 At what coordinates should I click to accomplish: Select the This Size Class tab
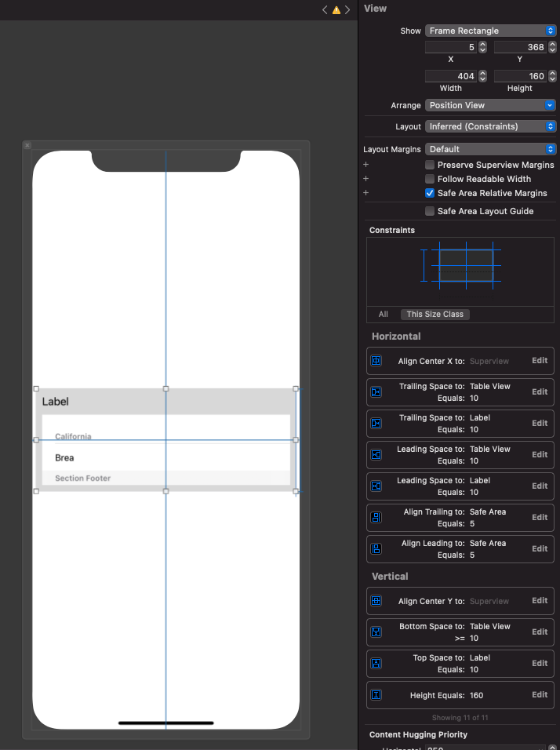click(x=435, y=315)
